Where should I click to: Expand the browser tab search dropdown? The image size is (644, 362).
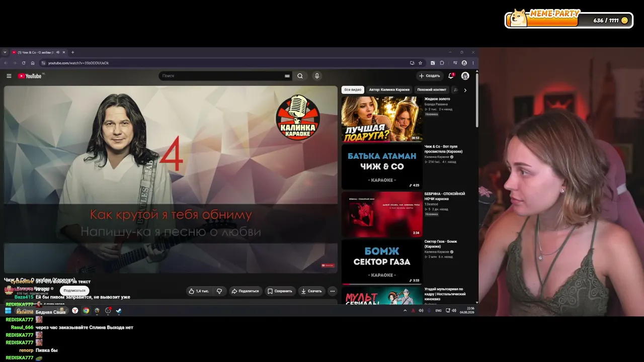(5, 52)
